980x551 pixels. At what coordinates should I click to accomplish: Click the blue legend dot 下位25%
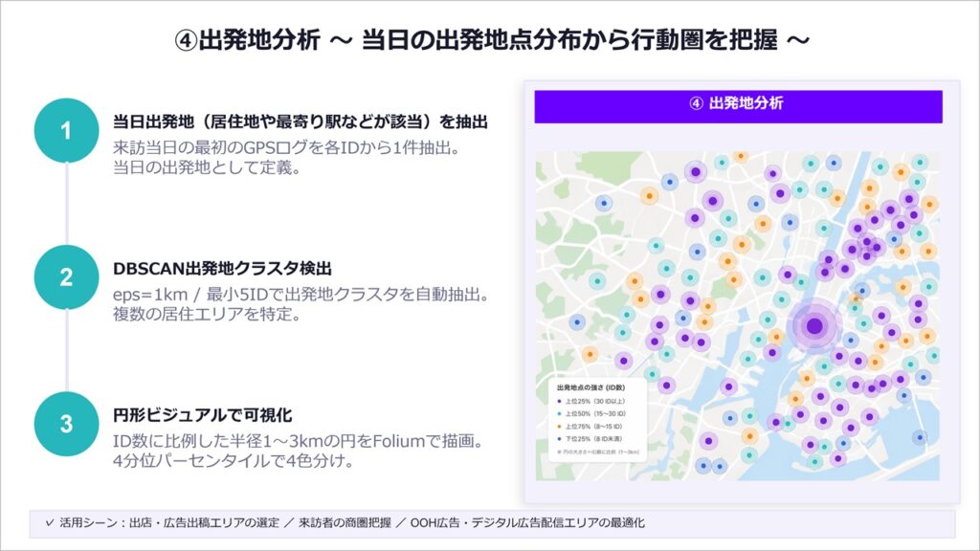[559, 438]
